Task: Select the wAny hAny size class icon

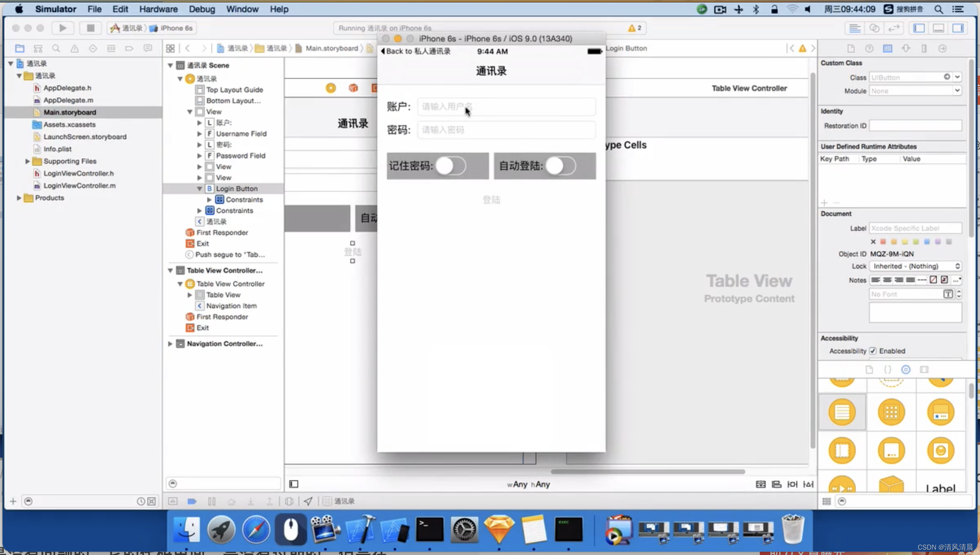Action: point(527,483)
